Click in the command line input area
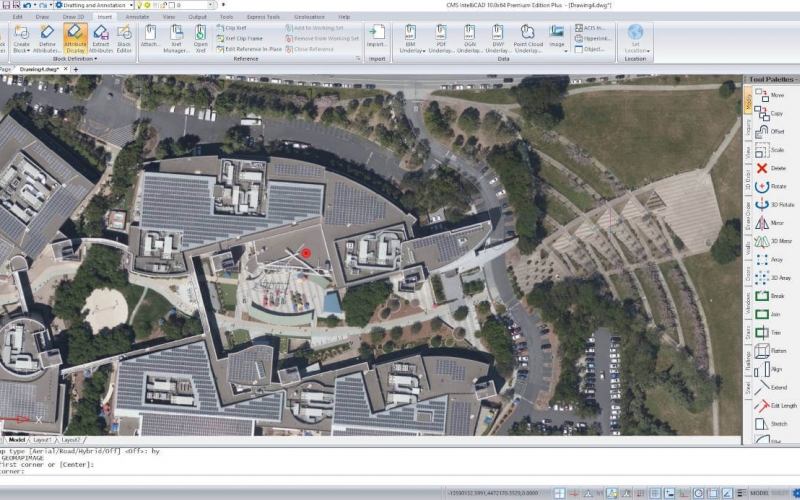The height and width of the screenshot is (500, 800). [x=300, y=471]
